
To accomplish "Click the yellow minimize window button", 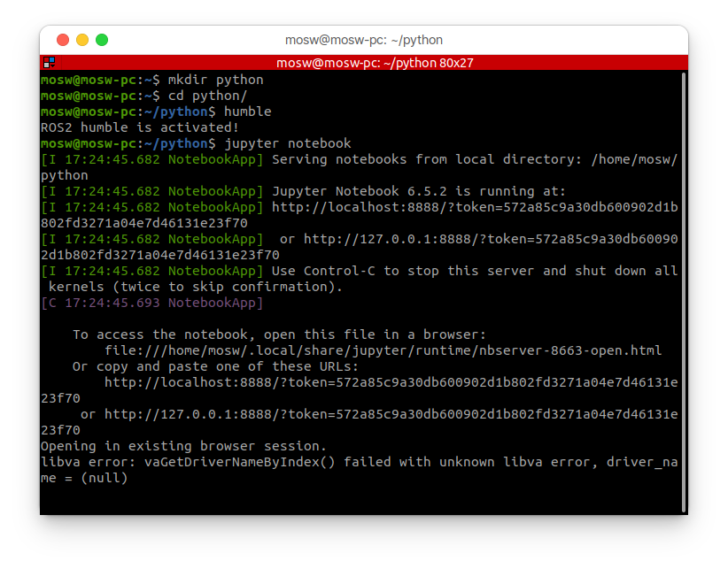I will tap(82, 40).
